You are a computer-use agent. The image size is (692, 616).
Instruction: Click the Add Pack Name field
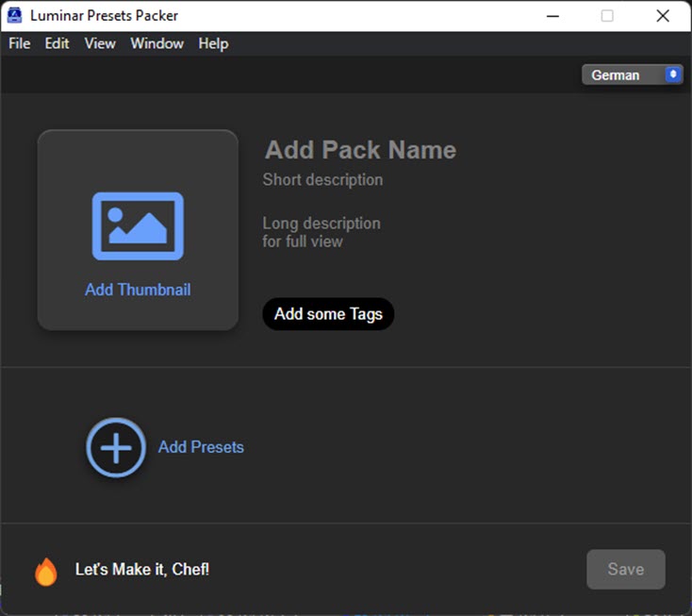360,150
